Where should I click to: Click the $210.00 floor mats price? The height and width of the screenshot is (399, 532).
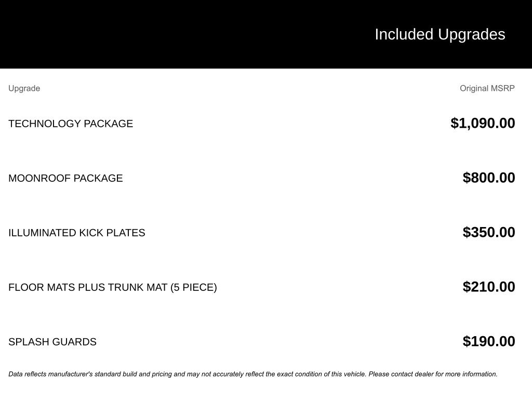coord(489,287)
